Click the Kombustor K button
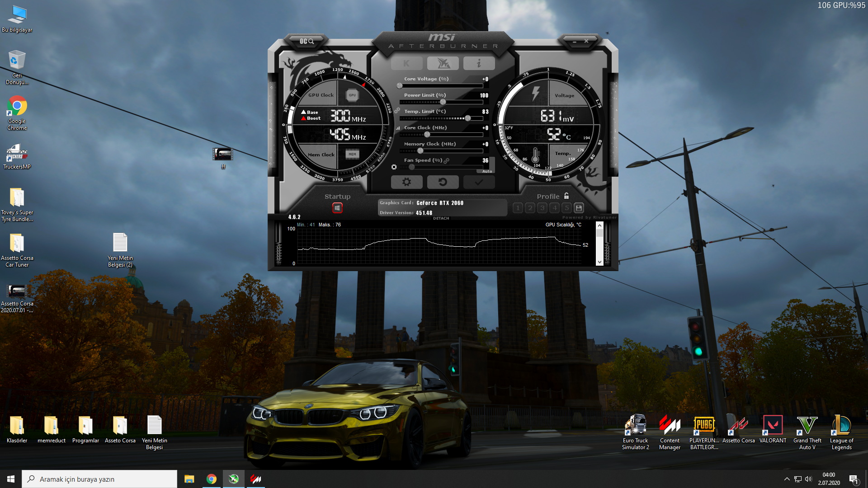 point(406,64)
